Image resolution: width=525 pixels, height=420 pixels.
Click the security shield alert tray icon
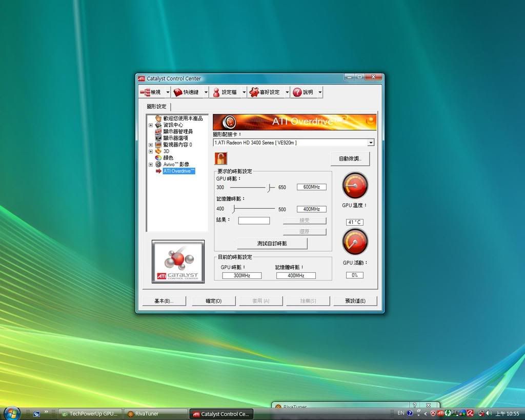433,413
